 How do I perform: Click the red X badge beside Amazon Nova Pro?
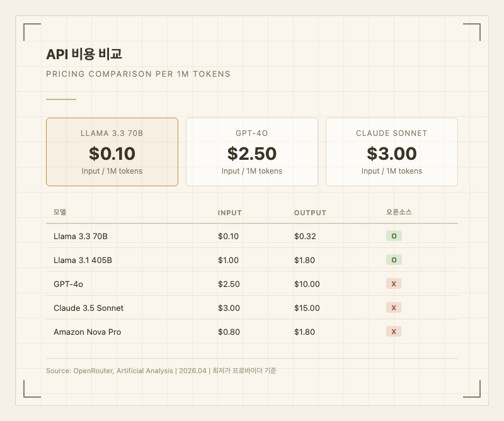pos(393,332)
